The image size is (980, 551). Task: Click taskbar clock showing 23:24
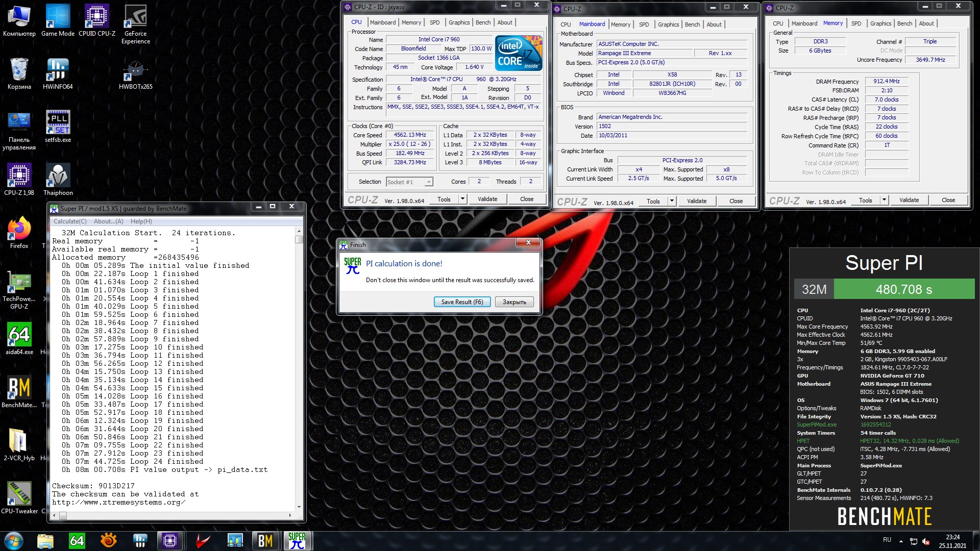pyautogui.click(x=952, y=541)
